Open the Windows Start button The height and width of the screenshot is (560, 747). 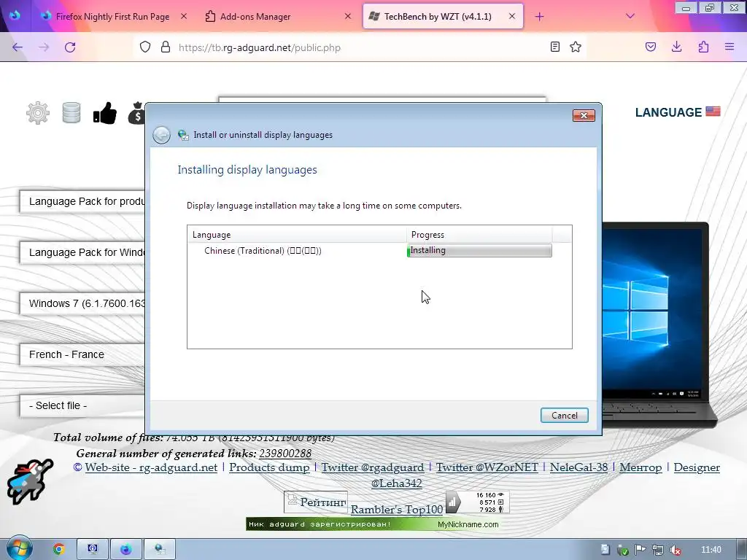point(19,548)
